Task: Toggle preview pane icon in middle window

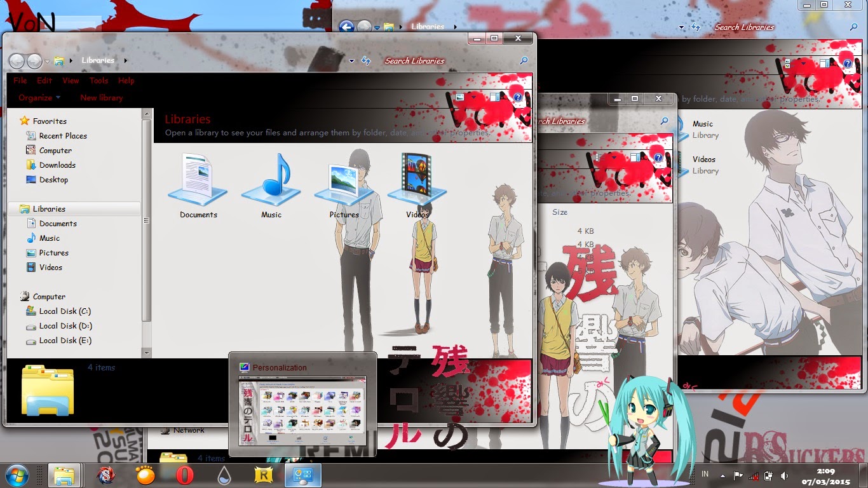Action: tap(635, 157)
